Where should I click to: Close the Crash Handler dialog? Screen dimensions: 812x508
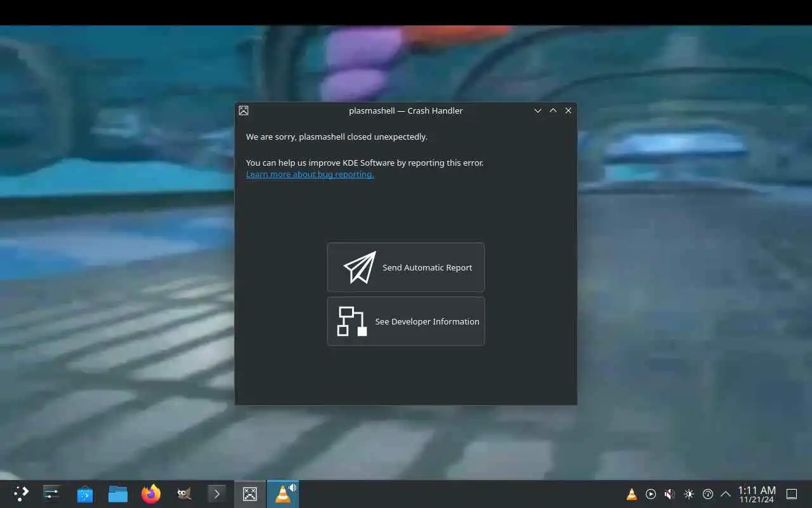(568, 110)
